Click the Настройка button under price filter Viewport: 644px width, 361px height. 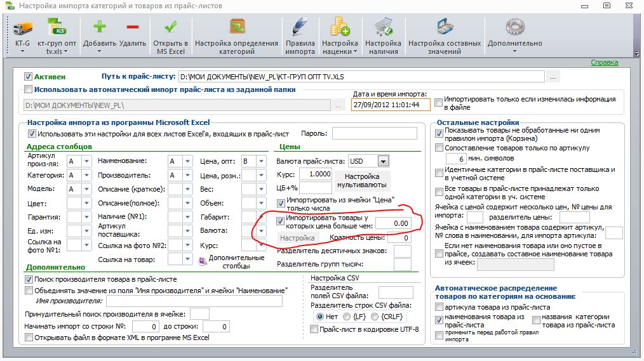[297, 238]
